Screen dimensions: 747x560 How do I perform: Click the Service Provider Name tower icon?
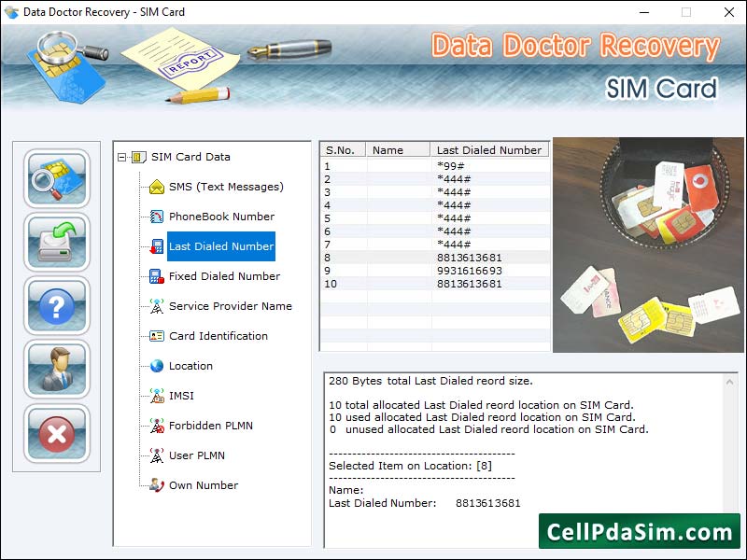[x=157, y=306]
